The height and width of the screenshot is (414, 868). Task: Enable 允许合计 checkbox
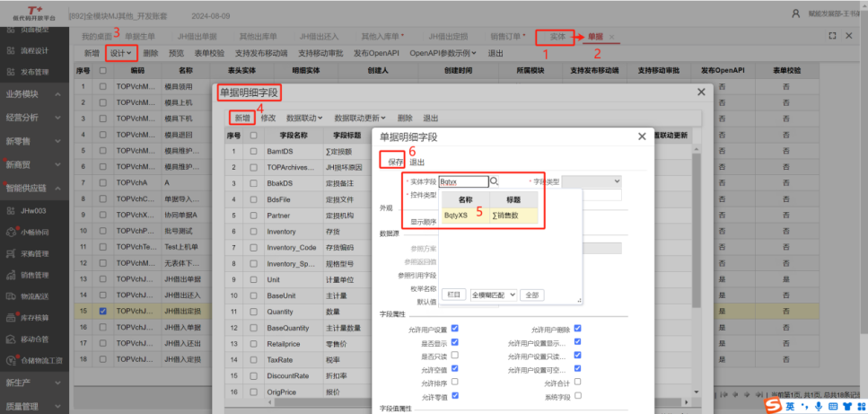[577, 382]
